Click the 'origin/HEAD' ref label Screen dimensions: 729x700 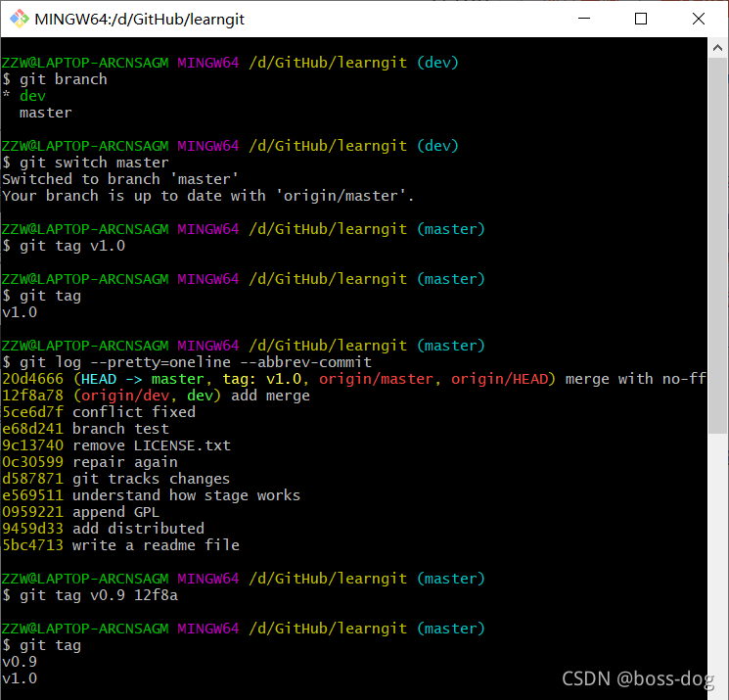tap(499, 379)
